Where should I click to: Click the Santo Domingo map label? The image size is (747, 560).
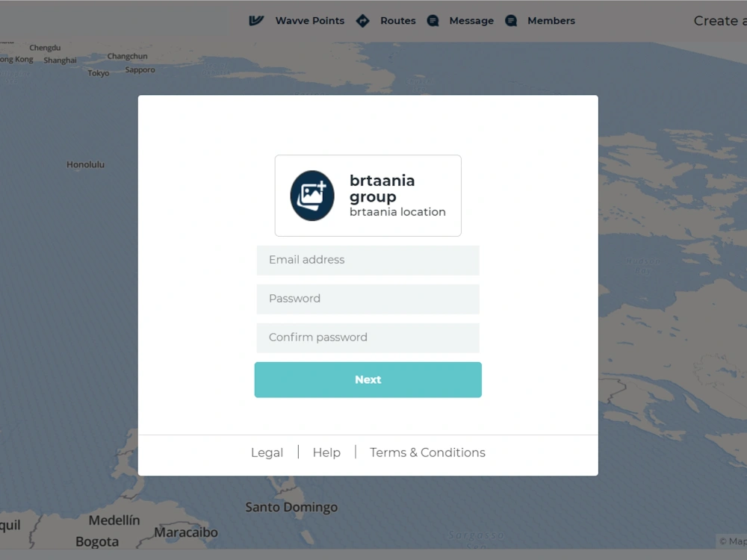click(x=291, y=507)
